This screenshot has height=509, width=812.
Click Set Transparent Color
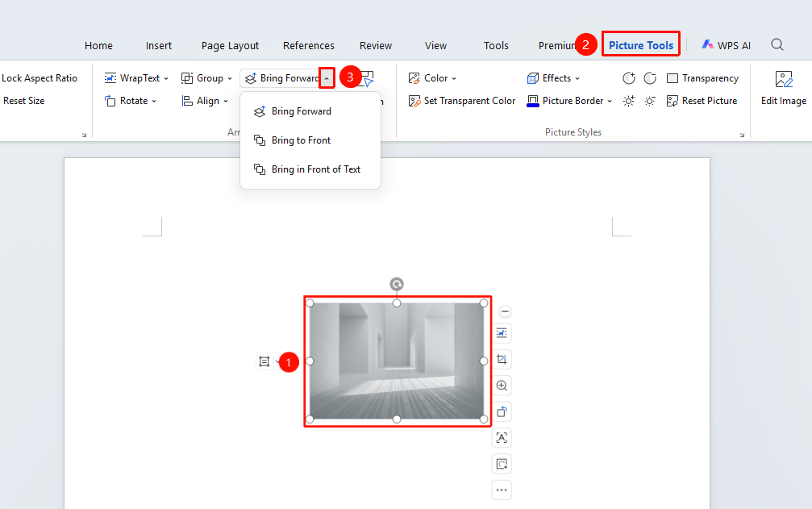(x=462, y=101)
